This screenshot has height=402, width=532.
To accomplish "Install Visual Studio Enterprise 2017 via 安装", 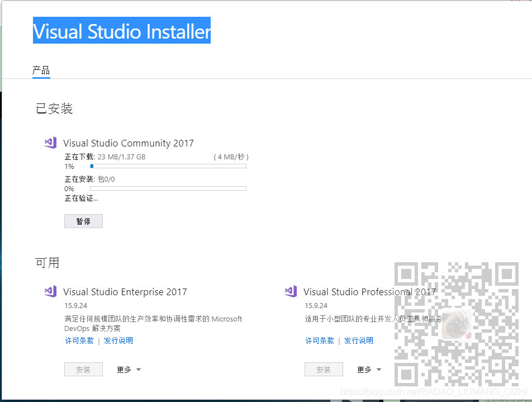I will 83,369.
